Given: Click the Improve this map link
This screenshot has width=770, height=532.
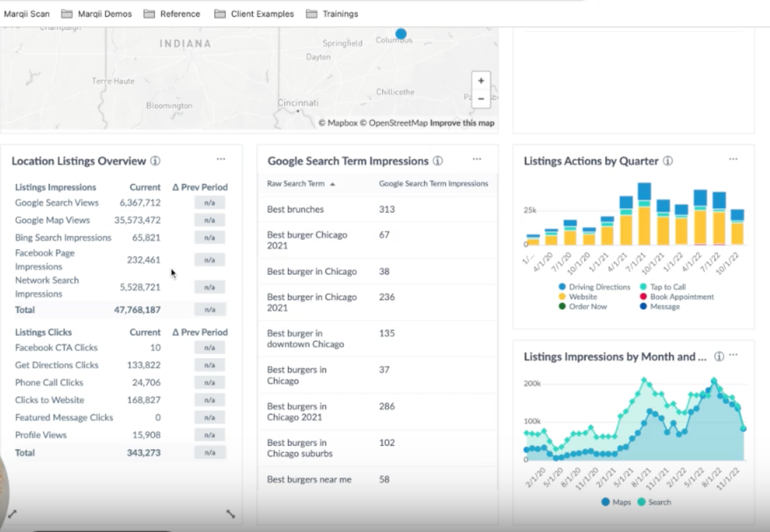Looking at the screenshot, I should tap(462, 123).
